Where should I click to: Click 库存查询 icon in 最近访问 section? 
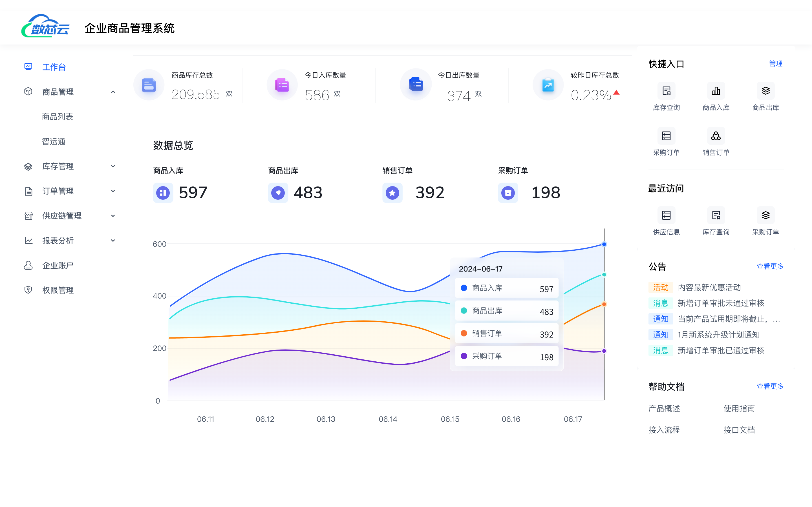716,215
